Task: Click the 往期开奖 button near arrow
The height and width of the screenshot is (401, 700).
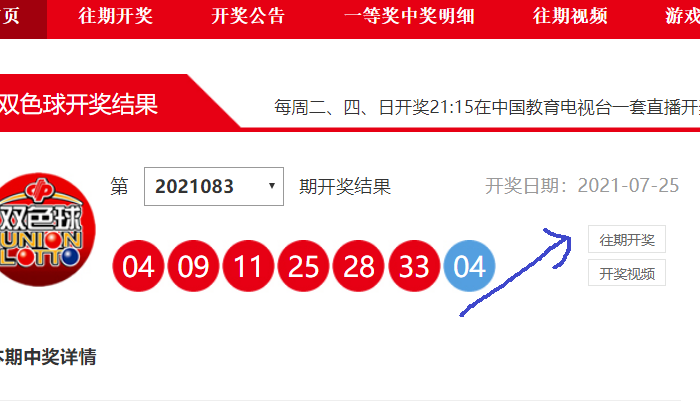Action: point(627,239)
